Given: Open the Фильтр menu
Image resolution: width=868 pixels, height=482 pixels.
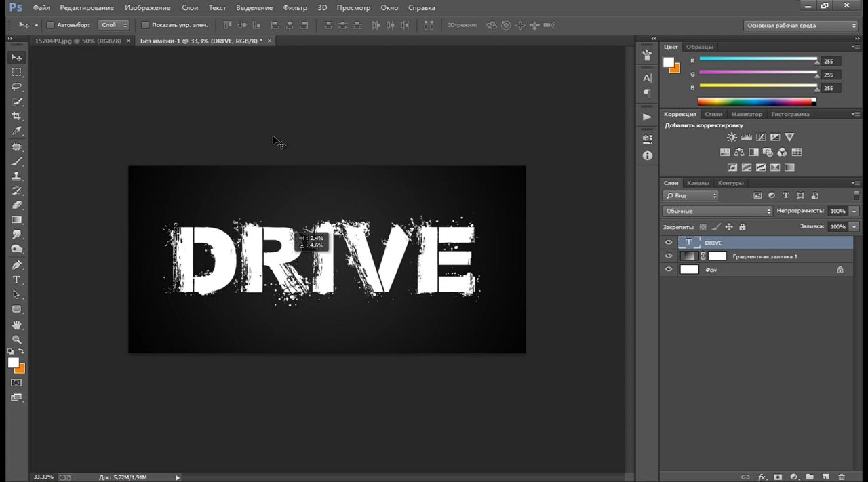Looking at the screenshot, I should coord(295,7).
